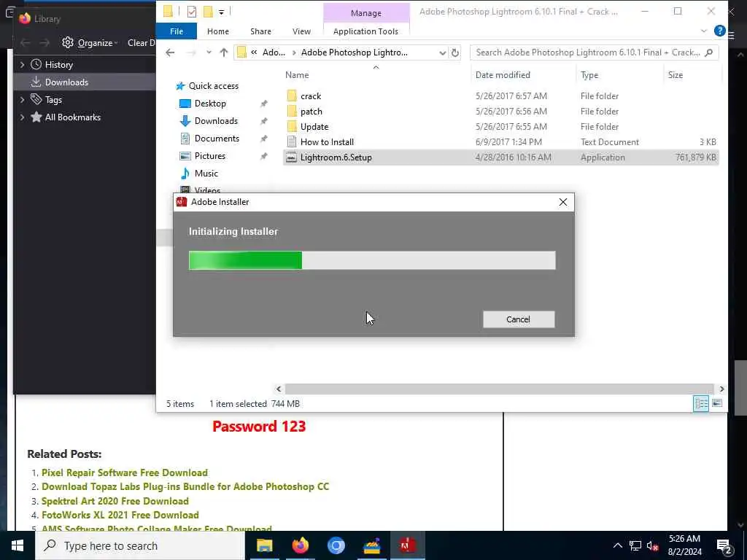The width and height of the screenshot is (747, 560).
Task: Select the How to Install text file
Action: pos(327,142)
